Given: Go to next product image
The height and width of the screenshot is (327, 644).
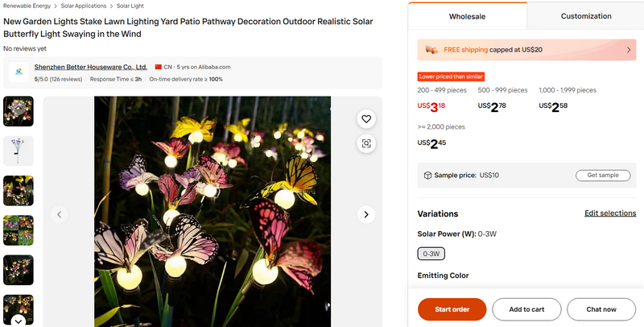Looking at the screenshot, I should 366,214.
